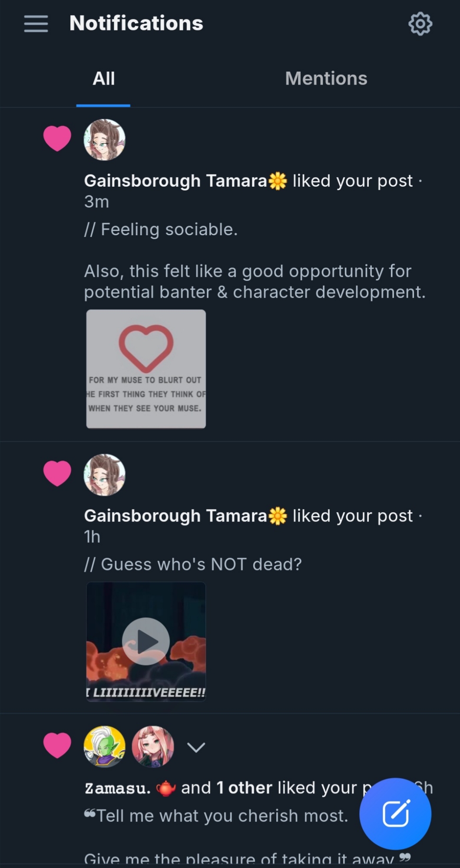
Task: Open Zamasu's green-faced avatar
Action: pos(104,746)
